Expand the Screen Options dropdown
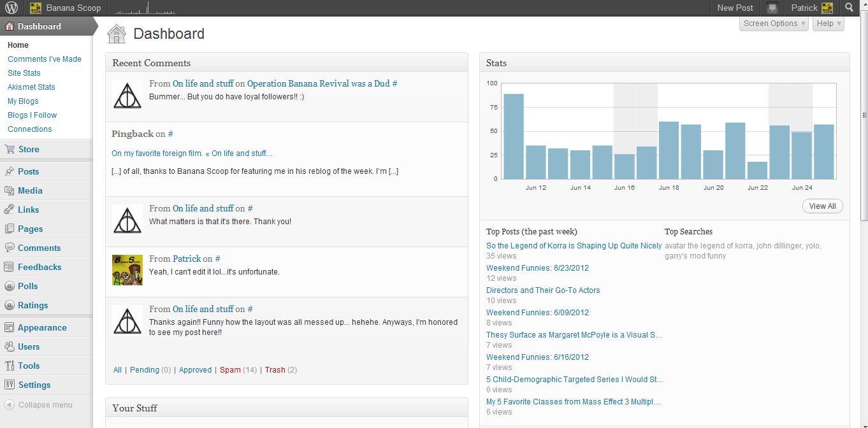 click(774, 24)
